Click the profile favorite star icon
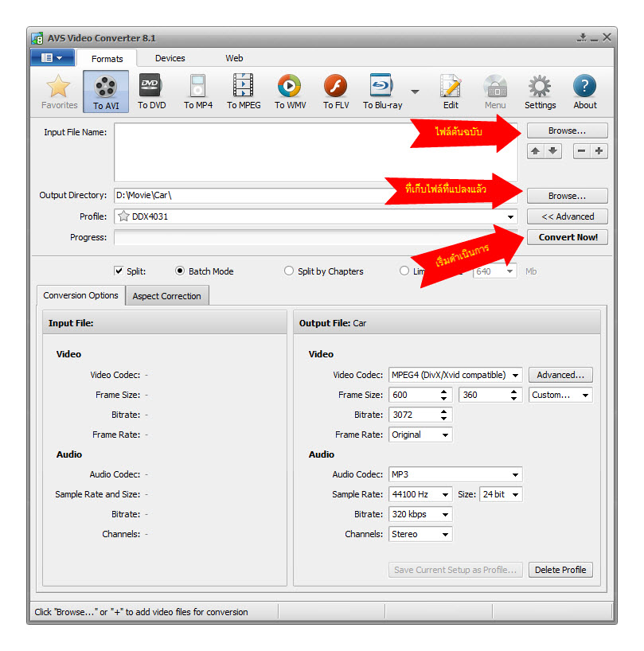 pyautogui.click(x=123, y=216)
